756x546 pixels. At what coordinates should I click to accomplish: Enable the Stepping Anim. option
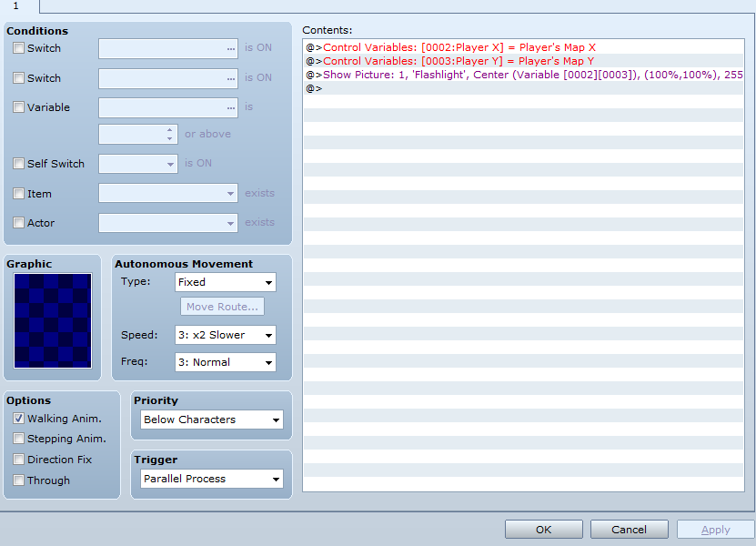[x=19, y=439]
